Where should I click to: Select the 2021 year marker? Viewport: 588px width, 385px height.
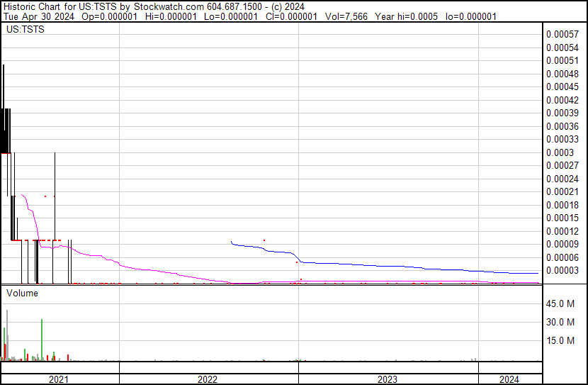(x=60, y=379)
